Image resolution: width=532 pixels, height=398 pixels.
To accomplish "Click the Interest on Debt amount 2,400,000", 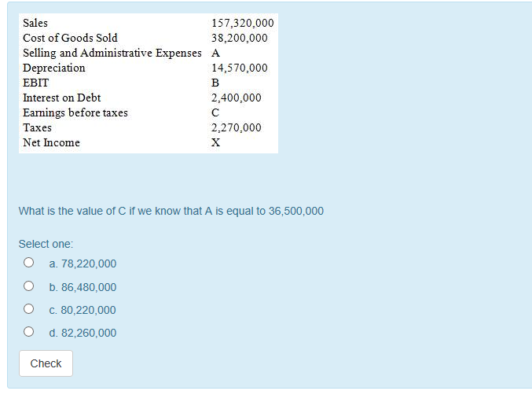I will [x=237, y=98].
